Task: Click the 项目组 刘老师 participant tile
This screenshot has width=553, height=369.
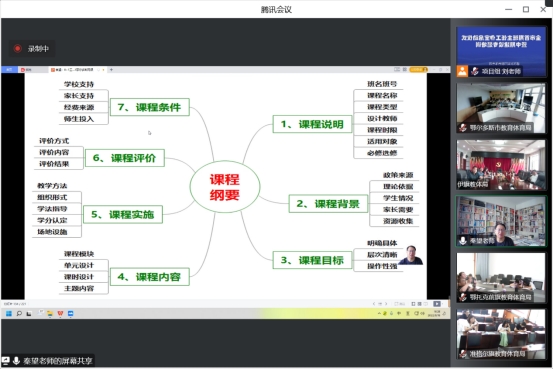Action: click(501, 52)
